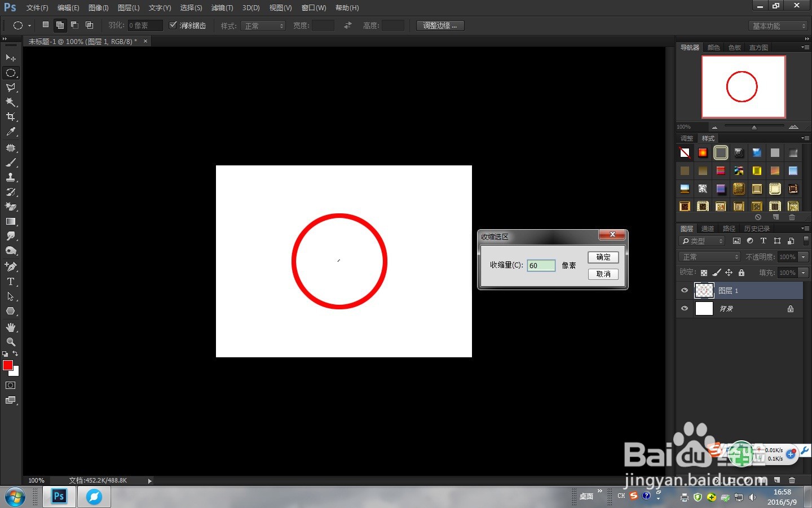Open the 滤镜(T) menu
The width and height of the screenshot is (812, 508).
222,8
